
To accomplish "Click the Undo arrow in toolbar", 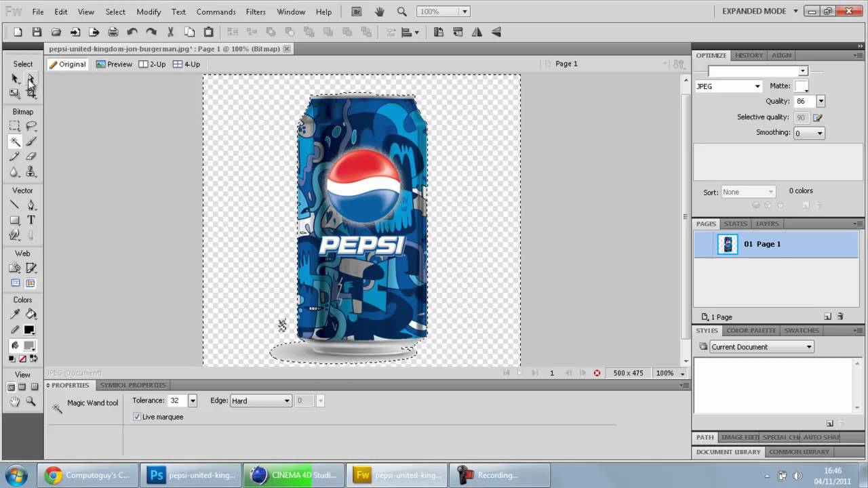I will (132, 32).
